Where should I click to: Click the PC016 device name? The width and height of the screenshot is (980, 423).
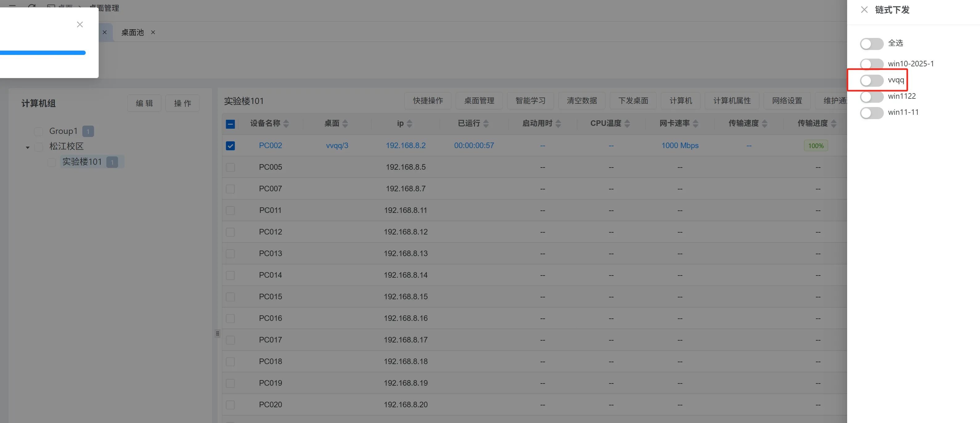pos(270,318)
